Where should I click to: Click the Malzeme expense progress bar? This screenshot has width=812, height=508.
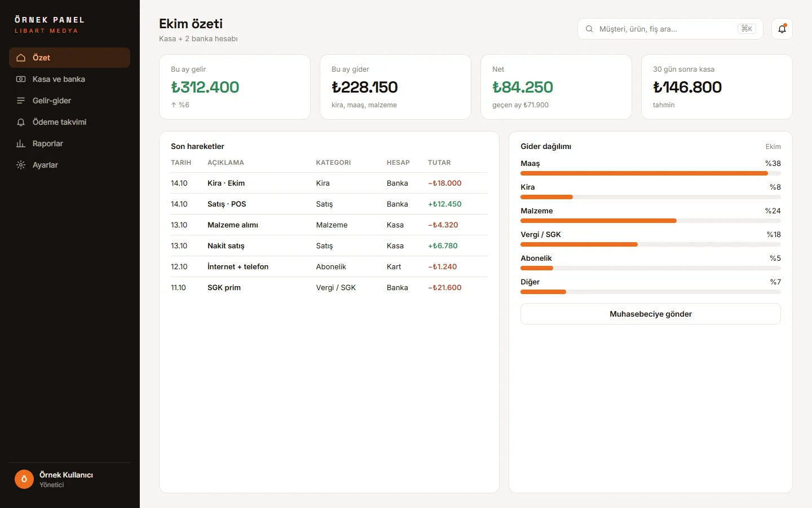[x=651, y=221]
